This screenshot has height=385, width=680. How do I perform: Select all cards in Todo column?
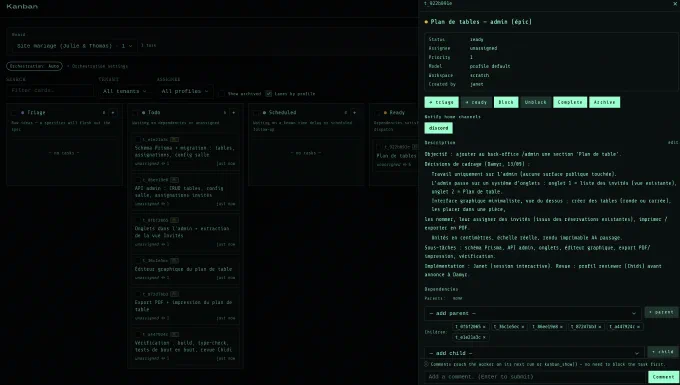[135, 113]
